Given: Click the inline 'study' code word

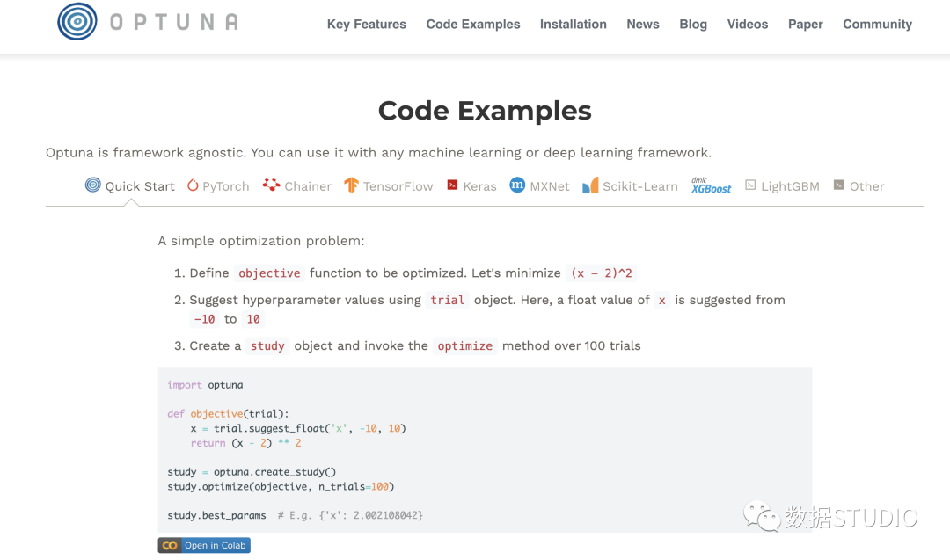Looking at the screenshot, I should [267, 346].
